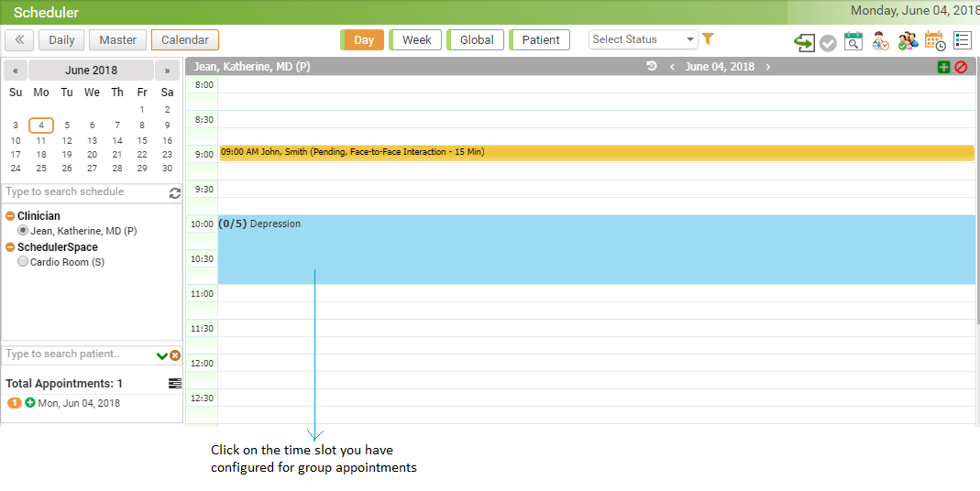Click the calendar with clock icon

coord(934,41)
